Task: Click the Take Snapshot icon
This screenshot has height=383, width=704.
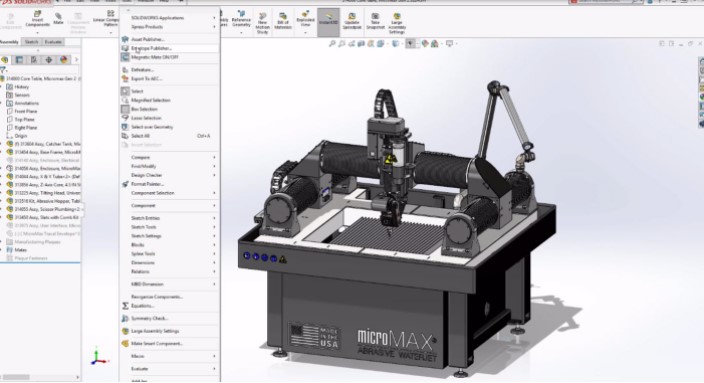Action: tap(375, 21)
